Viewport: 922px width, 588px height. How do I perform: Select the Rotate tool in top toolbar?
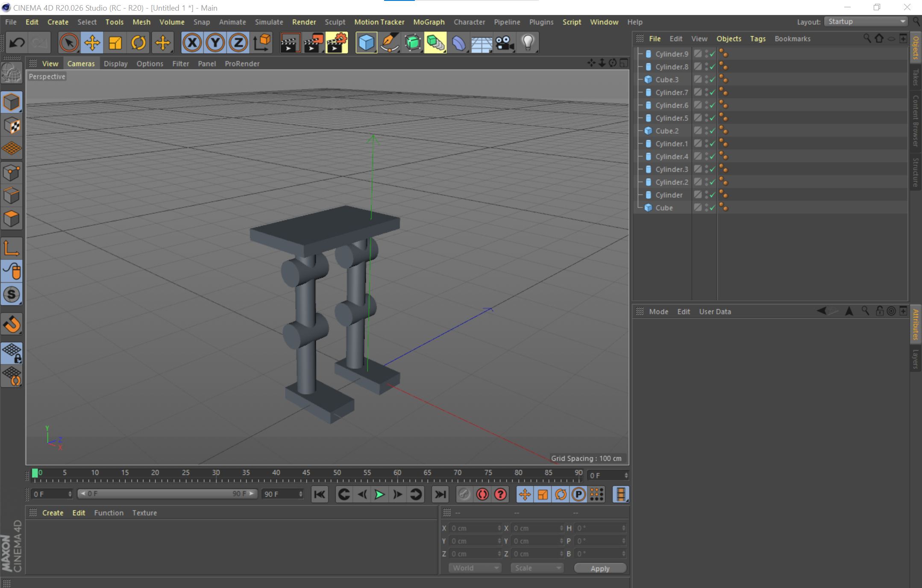click(138, 43)
